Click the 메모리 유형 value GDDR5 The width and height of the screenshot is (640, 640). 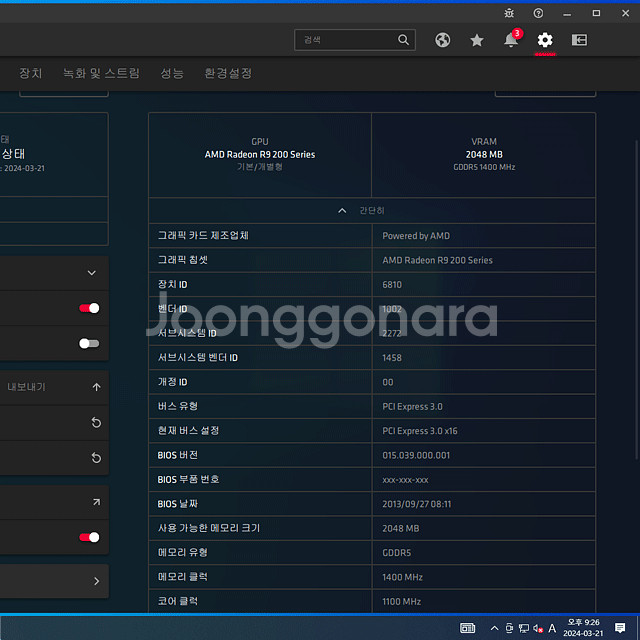pos(396,553)
